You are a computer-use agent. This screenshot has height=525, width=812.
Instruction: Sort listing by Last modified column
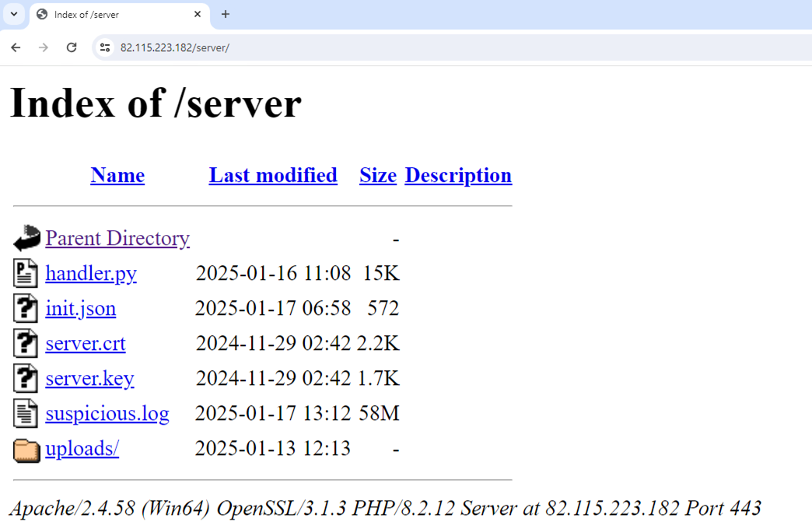coord(273,175)
